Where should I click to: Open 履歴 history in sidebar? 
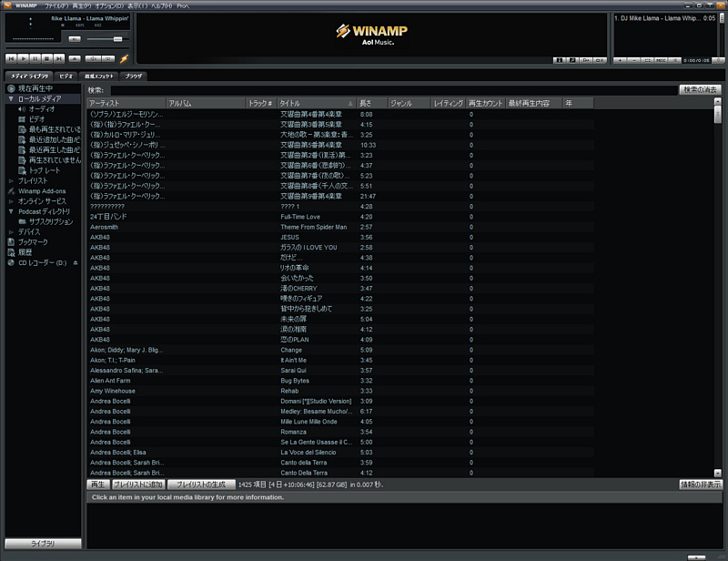[25, 252]
